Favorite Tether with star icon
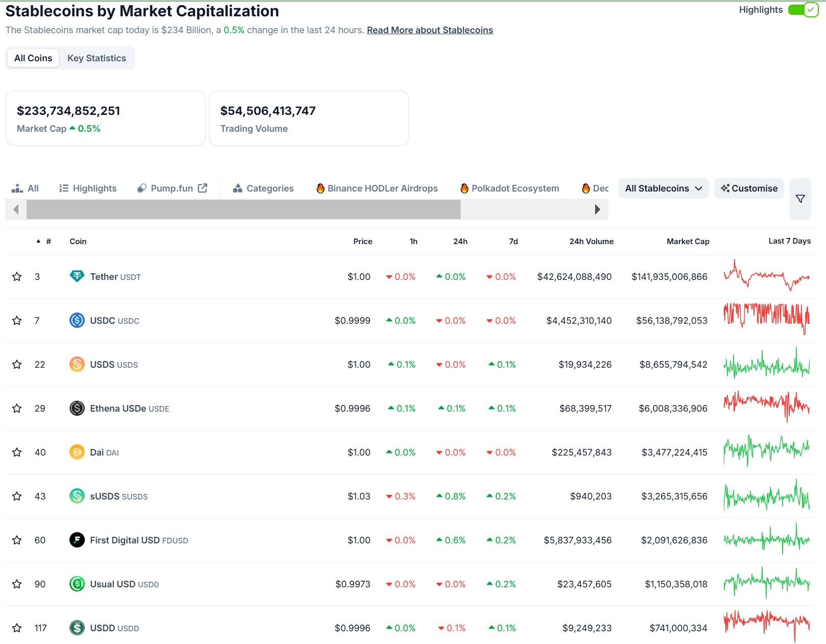Image resolution: width=826 pixels, height=644 pixels. coord(17,277)
